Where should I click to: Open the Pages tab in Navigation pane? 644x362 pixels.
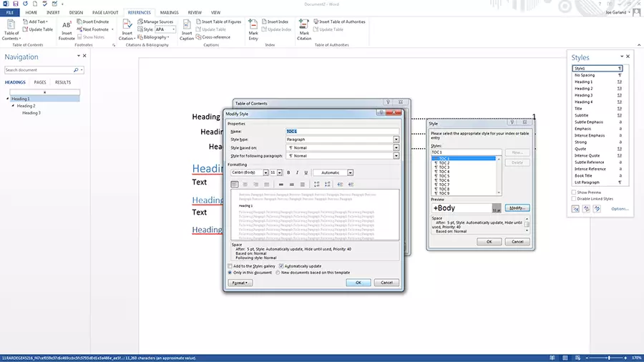(x=40, y=82)
